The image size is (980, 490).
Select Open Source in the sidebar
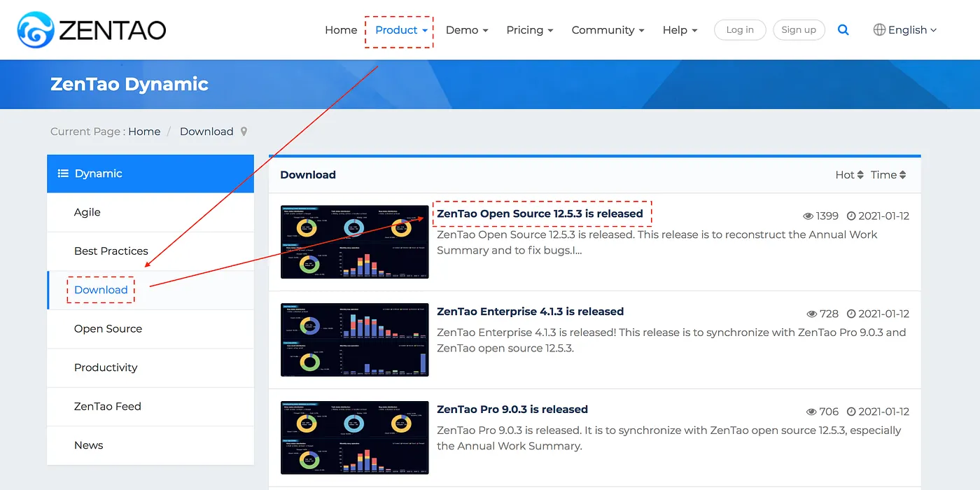coord(150,329)
